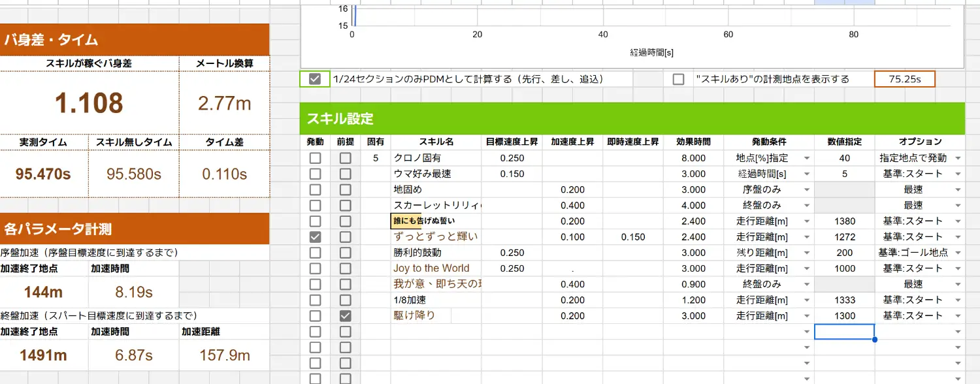Enable 発動 checkbox for クロノ固有
The image size is (980, 384).
click(315, 158)
